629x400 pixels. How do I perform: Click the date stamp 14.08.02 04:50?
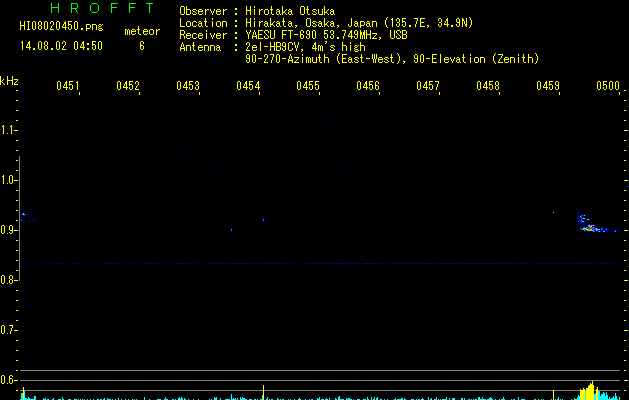pyautogui.click(x=61, y=46)
